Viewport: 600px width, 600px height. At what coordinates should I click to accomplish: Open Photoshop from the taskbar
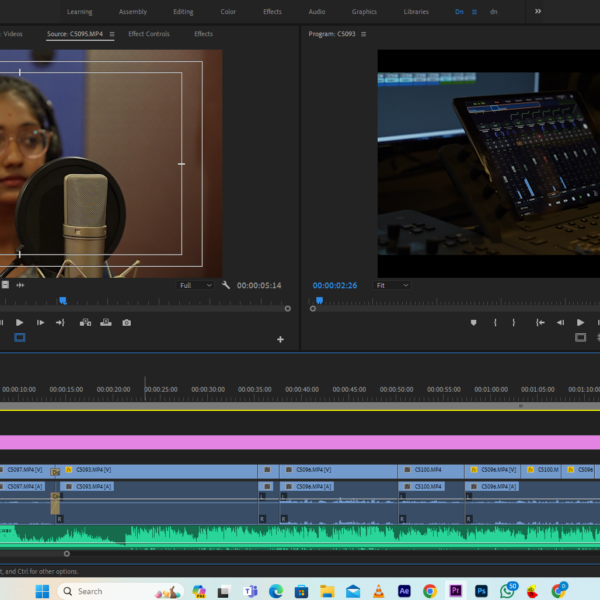click(481, 591)
